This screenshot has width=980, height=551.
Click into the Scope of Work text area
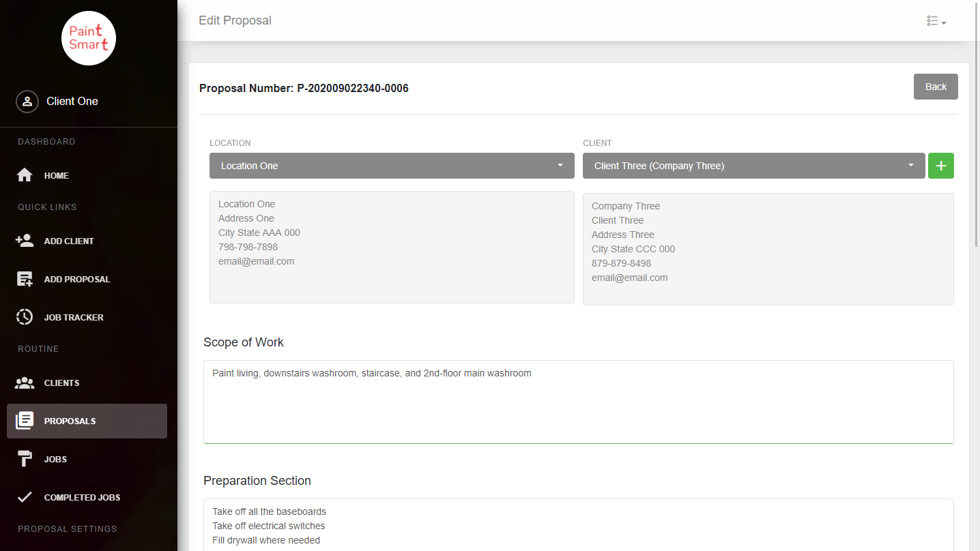pos(578,402)
